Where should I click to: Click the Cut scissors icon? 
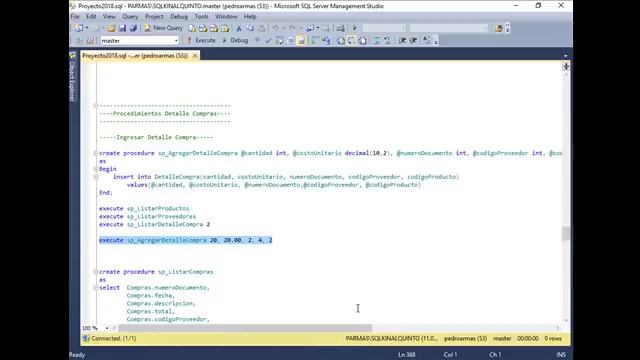[x=239, y=28]
